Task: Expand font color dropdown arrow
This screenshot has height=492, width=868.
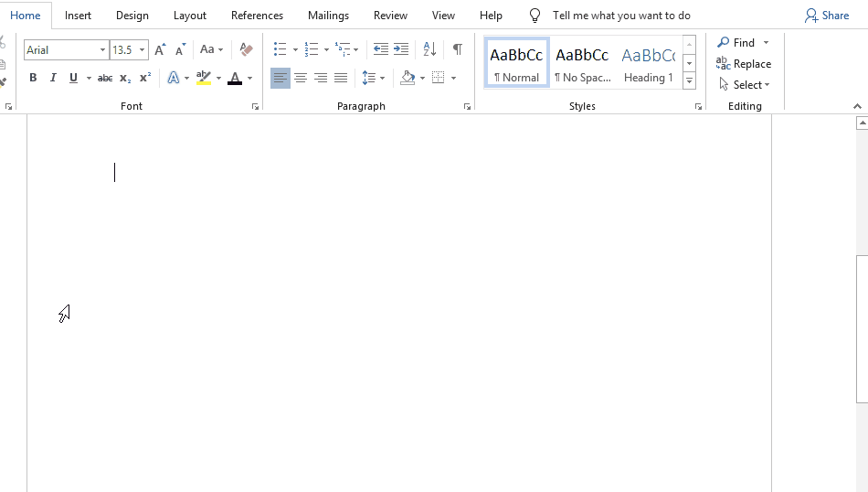Action: pos(249,78)
